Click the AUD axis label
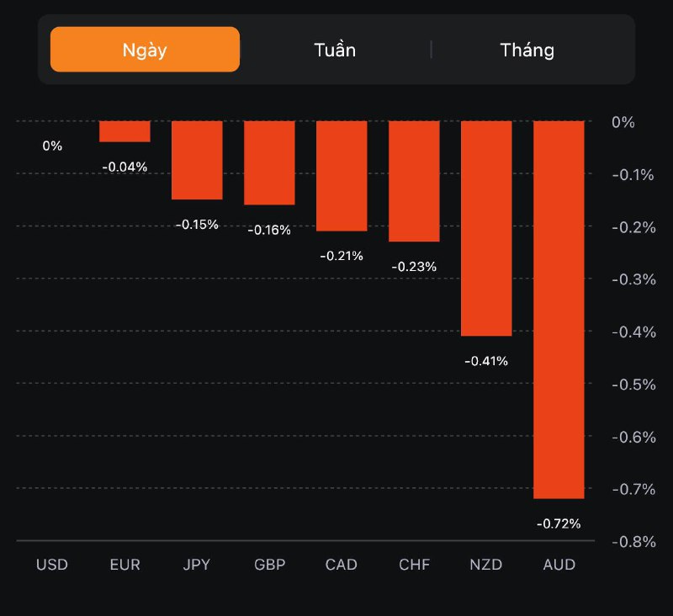Viewport: 673px width, 616px height. (559, 565)
